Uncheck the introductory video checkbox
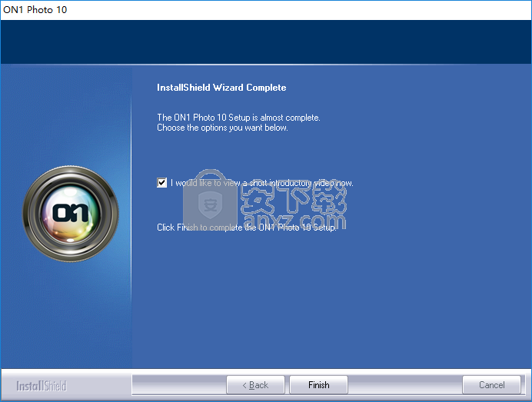532x402 pixels. pos(162,182)
